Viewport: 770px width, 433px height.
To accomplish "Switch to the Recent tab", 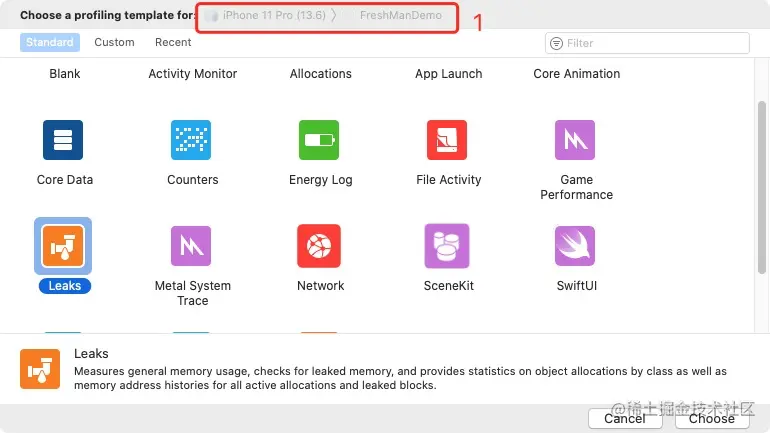I will click(x=173, y=42).
